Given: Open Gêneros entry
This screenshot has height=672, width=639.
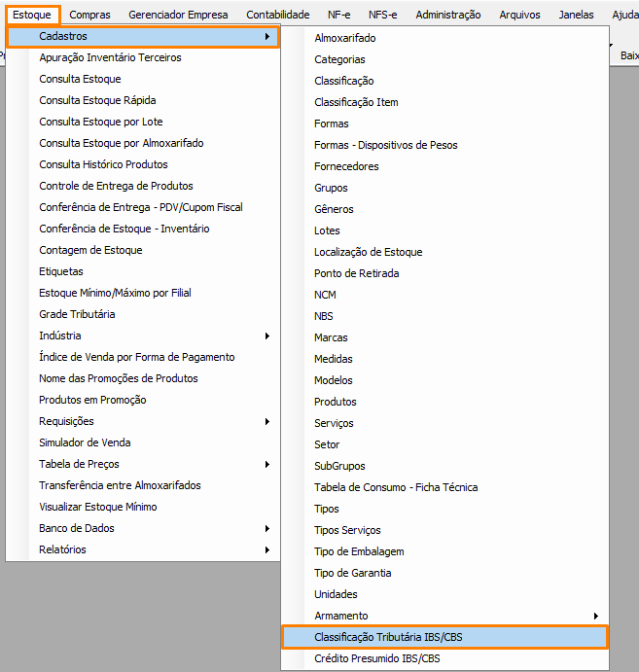Looking at the screenshot, I should [444, 209].
